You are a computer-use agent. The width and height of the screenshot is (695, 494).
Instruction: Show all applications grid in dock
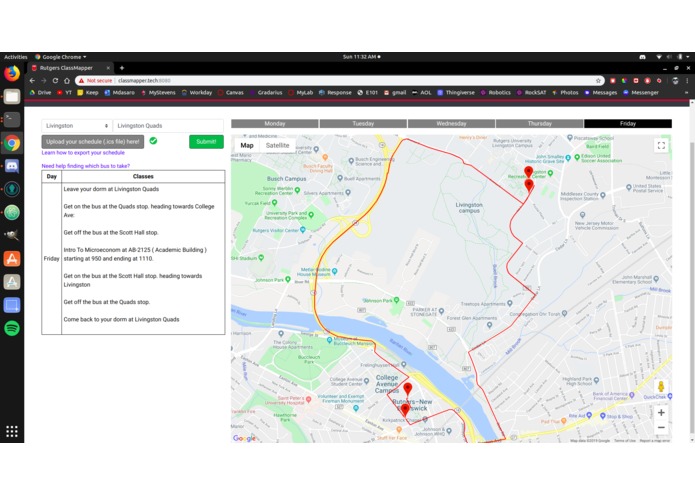click(12, 431)
